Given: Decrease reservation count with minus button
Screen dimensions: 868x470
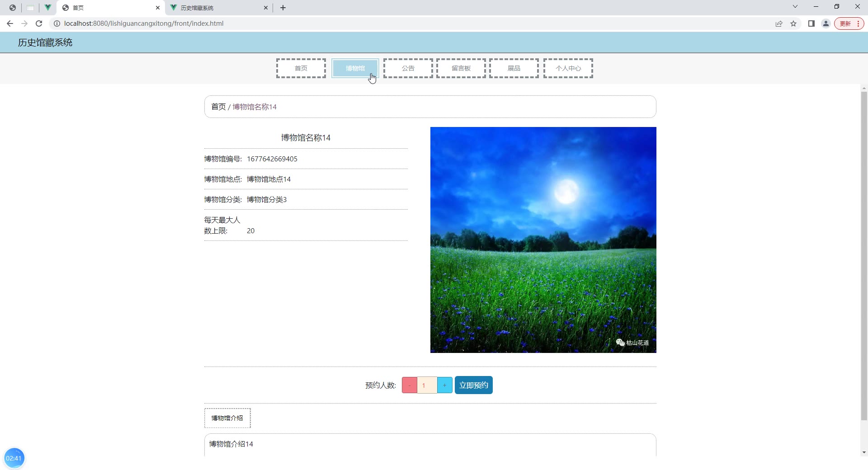Looking at the screenshot, I should tap(410, 385).
